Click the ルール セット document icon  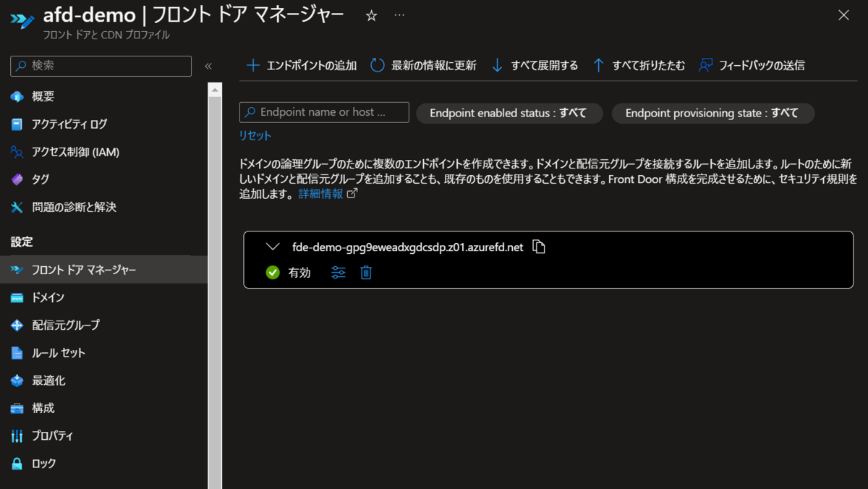[17, 353]
